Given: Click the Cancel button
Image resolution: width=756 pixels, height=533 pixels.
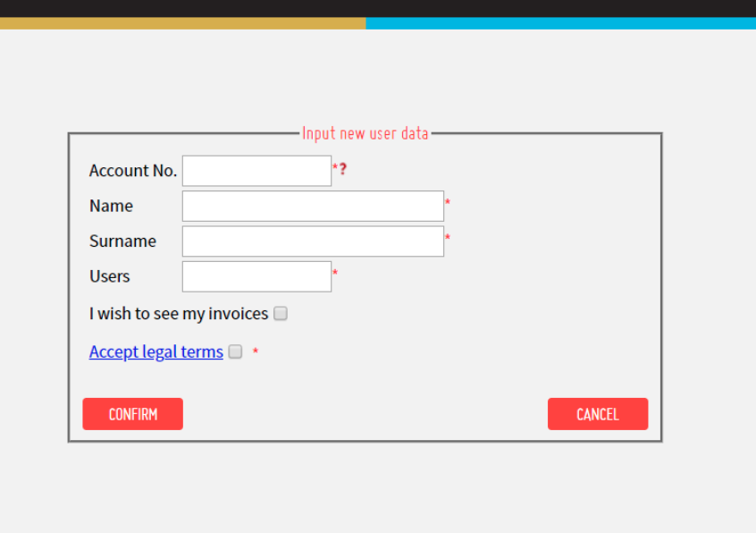Looking at the screenshot, I should (598, 414).
